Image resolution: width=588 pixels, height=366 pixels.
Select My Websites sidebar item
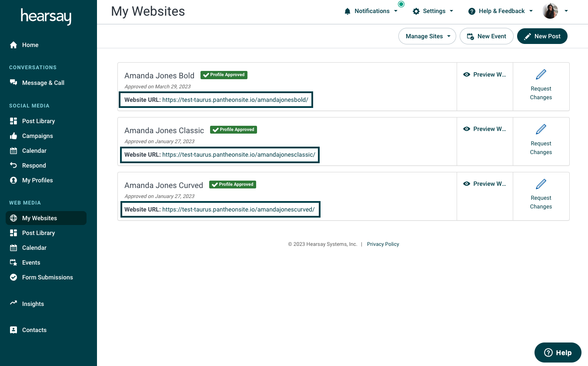(x=46, y=218)
